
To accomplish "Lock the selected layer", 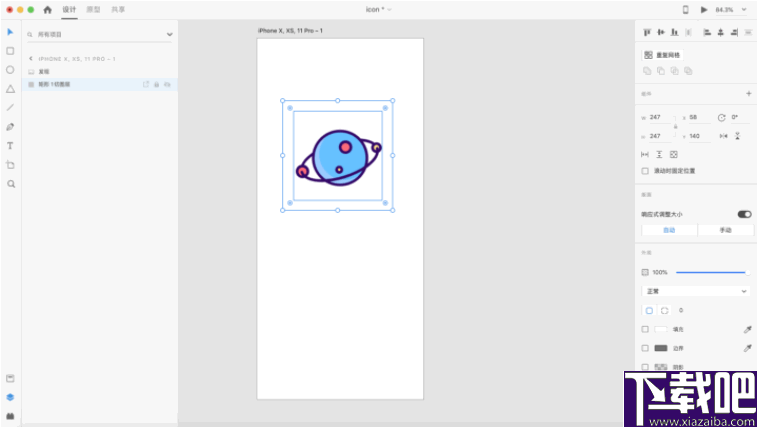I will click(x=156, y=84).
